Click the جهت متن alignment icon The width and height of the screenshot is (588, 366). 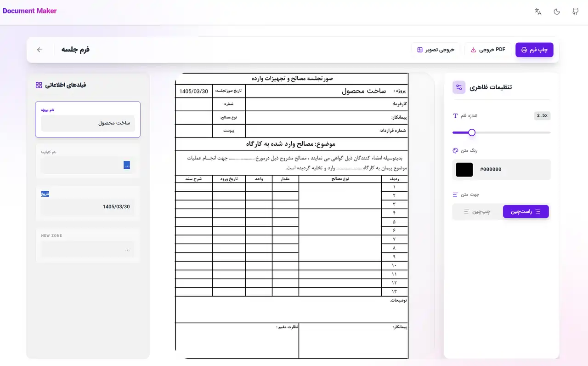(x=456, y=194)
